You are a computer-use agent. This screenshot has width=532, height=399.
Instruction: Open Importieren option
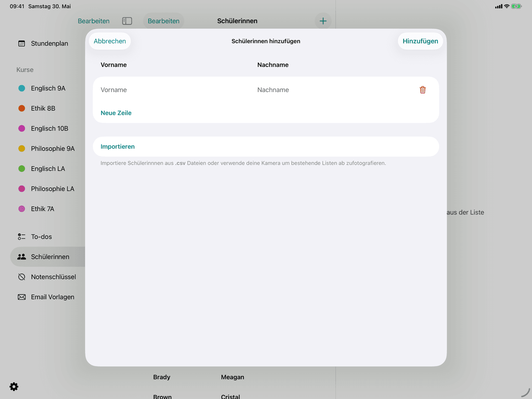pos(266,147)
